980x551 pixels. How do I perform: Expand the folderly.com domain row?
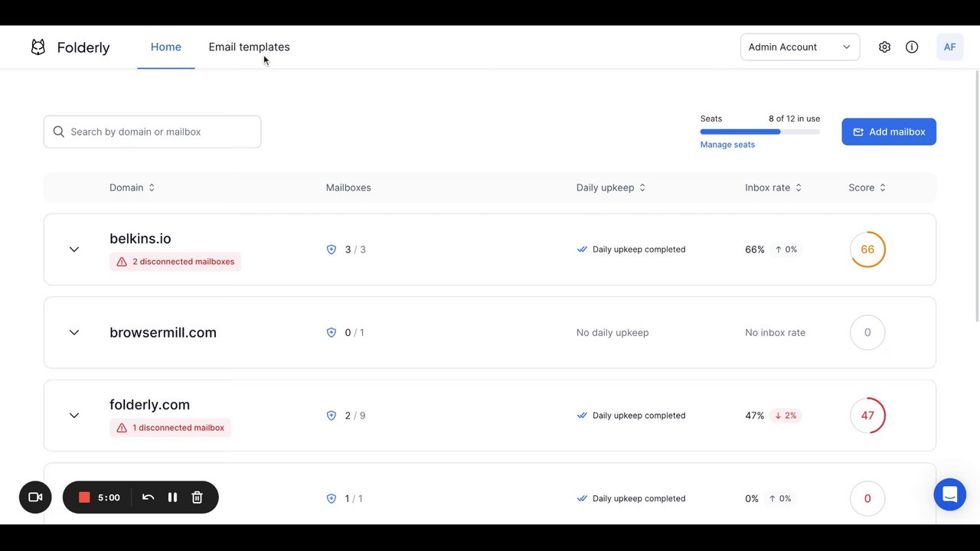[74, 416]
